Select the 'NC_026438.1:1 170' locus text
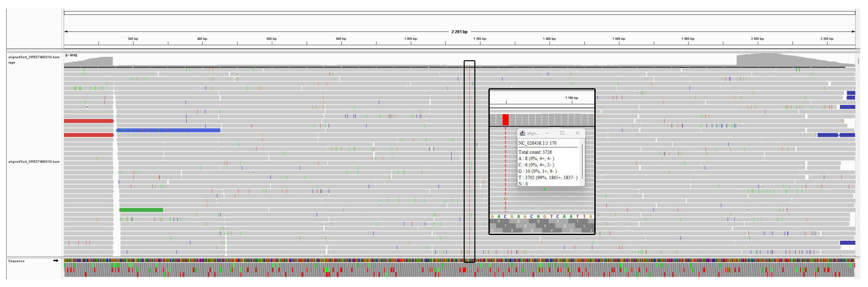Viewport: 868px width, 287px height. coord(537,143)
